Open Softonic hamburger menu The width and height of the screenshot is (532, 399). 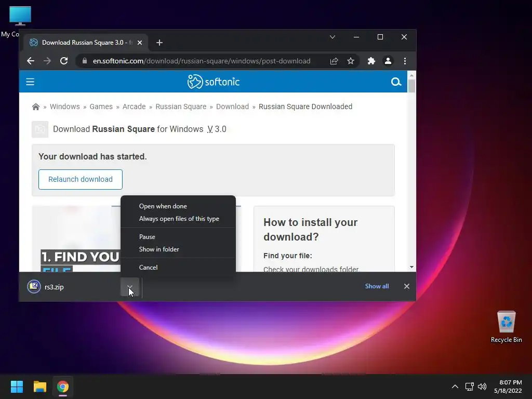[30, 82]
